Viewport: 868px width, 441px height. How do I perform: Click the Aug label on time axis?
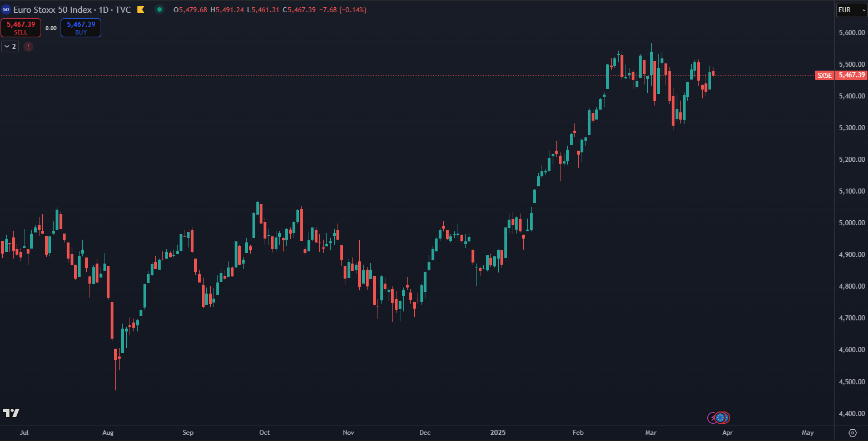click(x=108, y=433)
